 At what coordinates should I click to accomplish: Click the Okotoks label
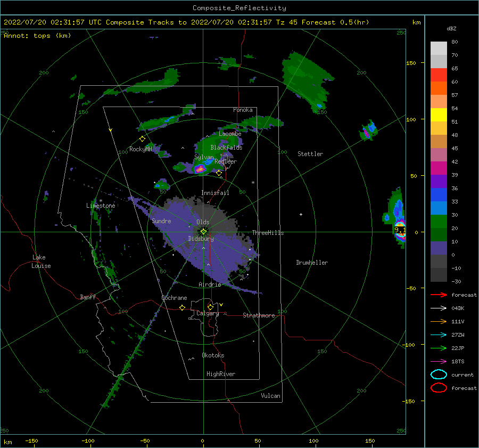pos(213,355)
